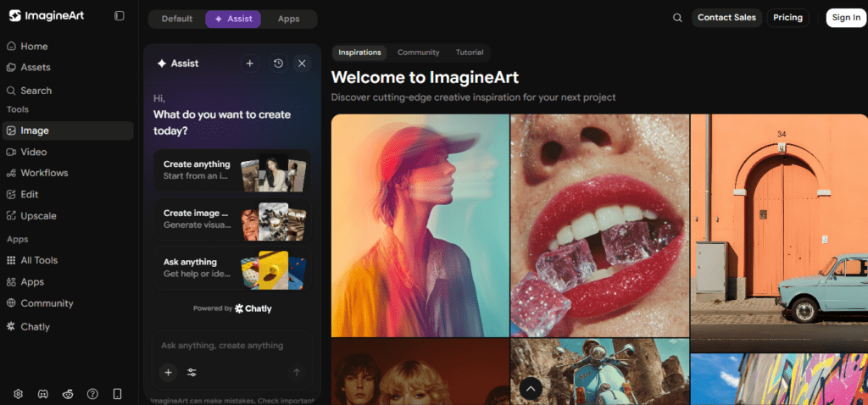
Task: Open the two blonde people image thumbnail
Action: click(x=420, y=372)
